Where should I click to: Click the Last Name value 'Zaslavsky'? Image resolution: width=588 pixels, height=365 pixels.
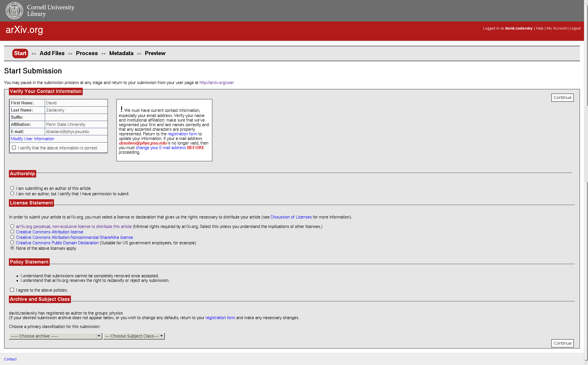55,110
